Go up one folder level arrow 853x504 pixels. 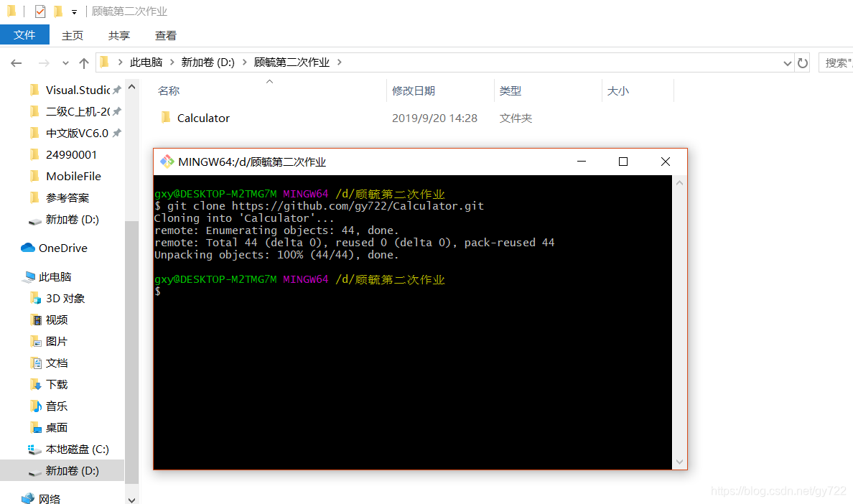[84, 63]
